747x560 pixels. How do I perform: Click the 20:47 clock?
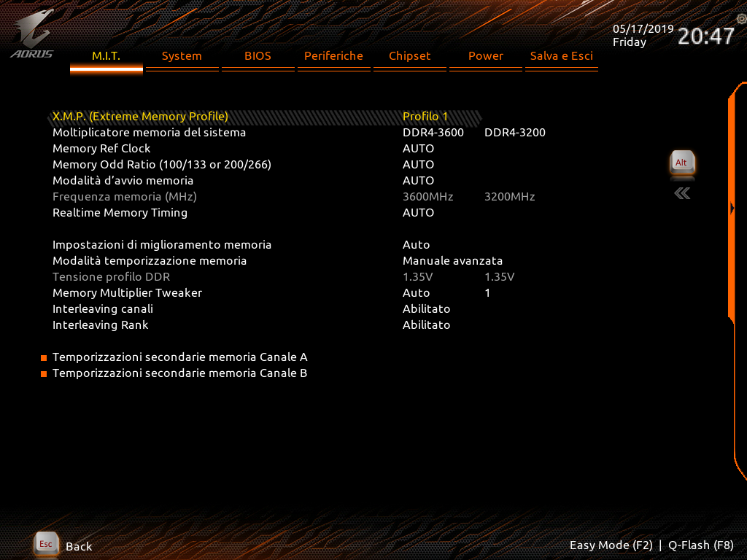[706, 36]
